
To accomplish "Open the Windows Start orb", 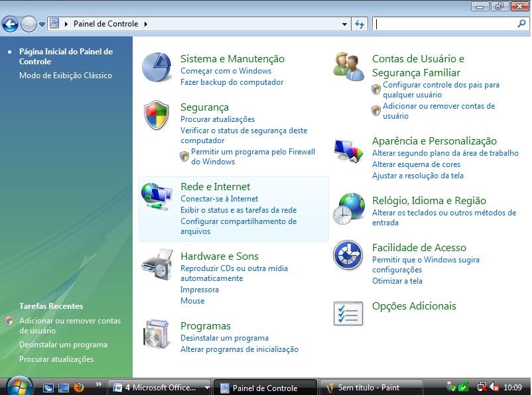I will [x=20, y=386].
